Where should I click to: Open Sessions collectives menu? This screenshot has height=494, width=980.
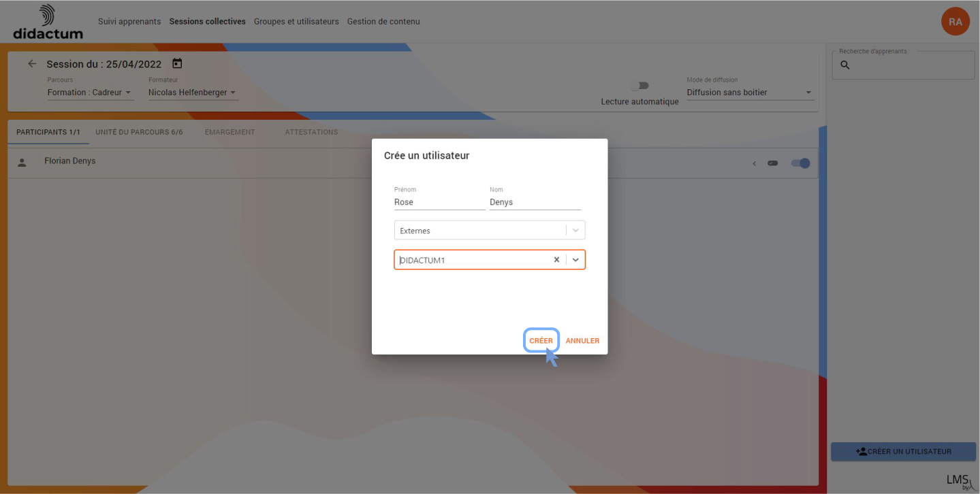coord(208,22)
